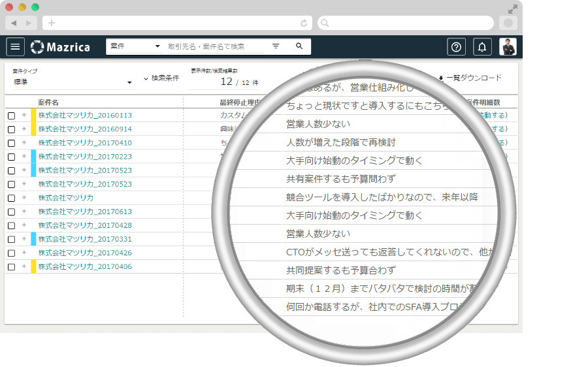This screenshot has width=588, height=367.
Task: Check the box for 株式会社マツリカ_20160113
Action: point(11,116)
